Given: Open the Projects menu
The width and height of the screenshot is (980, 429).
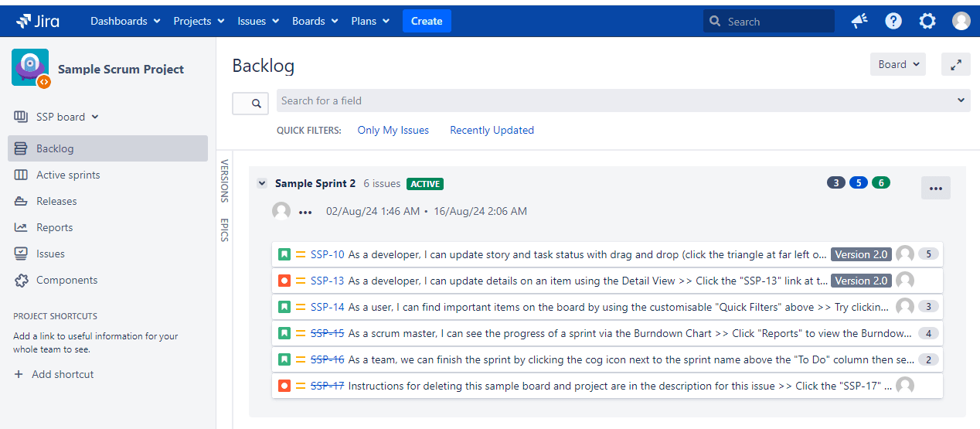Looking at the screenshot, I should 199,22.
